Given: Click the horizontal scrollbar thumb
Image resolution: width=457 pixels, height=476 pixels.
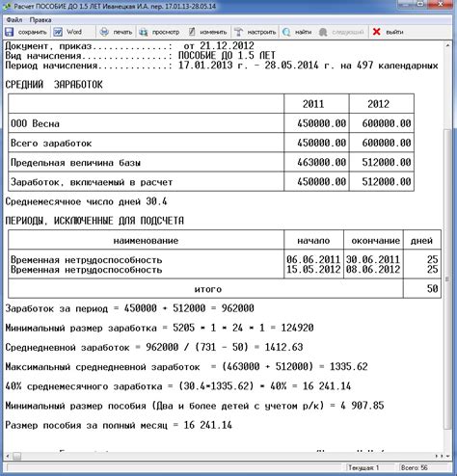Looking at the screenshot, I should pos(16,456).
